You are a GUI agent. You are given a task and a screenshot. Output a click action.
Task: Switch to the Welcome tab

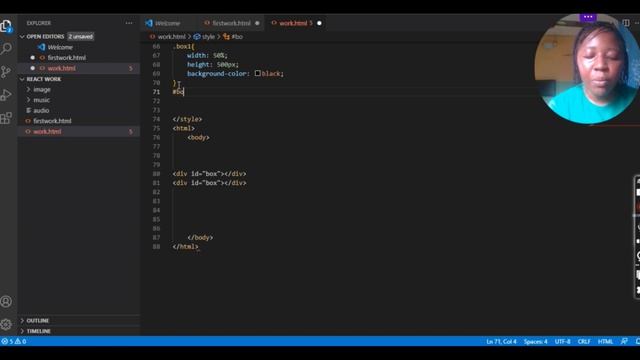pos(167,23)
